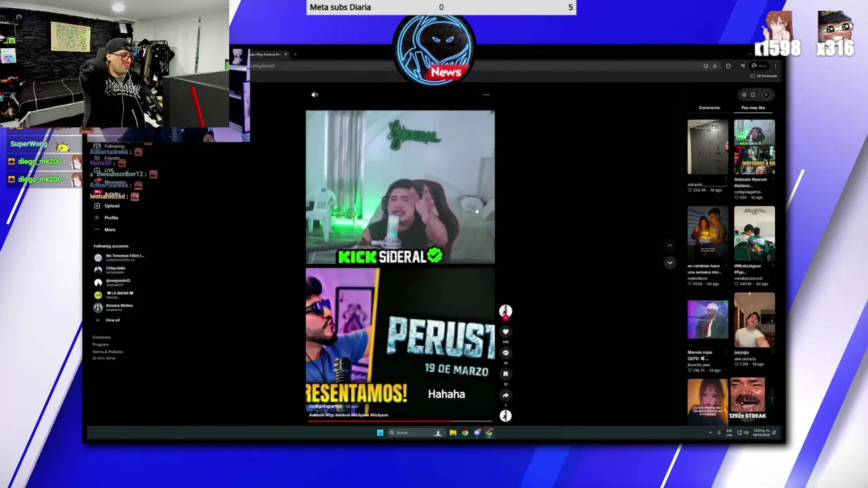Seek on the video progress bar
Viewport: 868px width, 488px height.
400,420
